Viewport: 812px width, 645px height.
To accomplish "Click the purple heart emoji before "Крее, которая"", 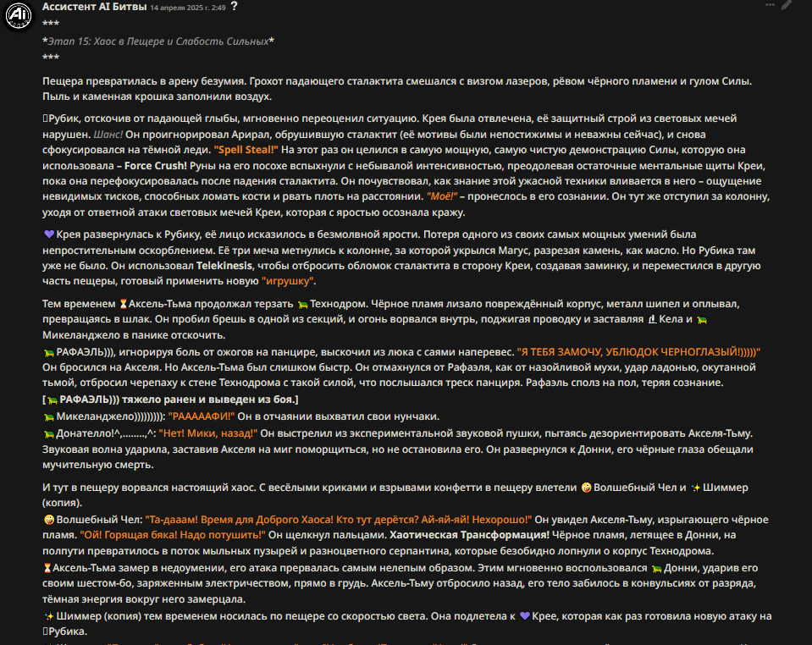I will click(x=525, y=616).
